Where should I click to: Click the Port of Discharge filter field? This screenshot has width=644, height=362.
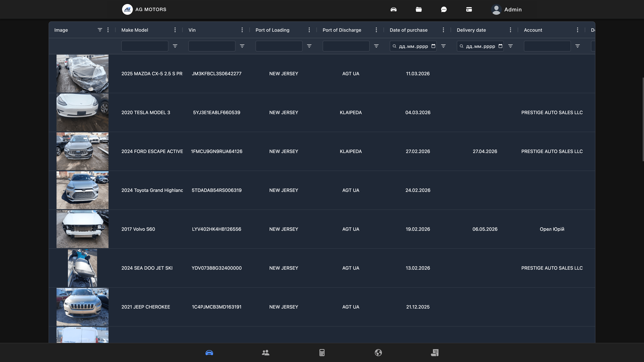pos(346,46)
